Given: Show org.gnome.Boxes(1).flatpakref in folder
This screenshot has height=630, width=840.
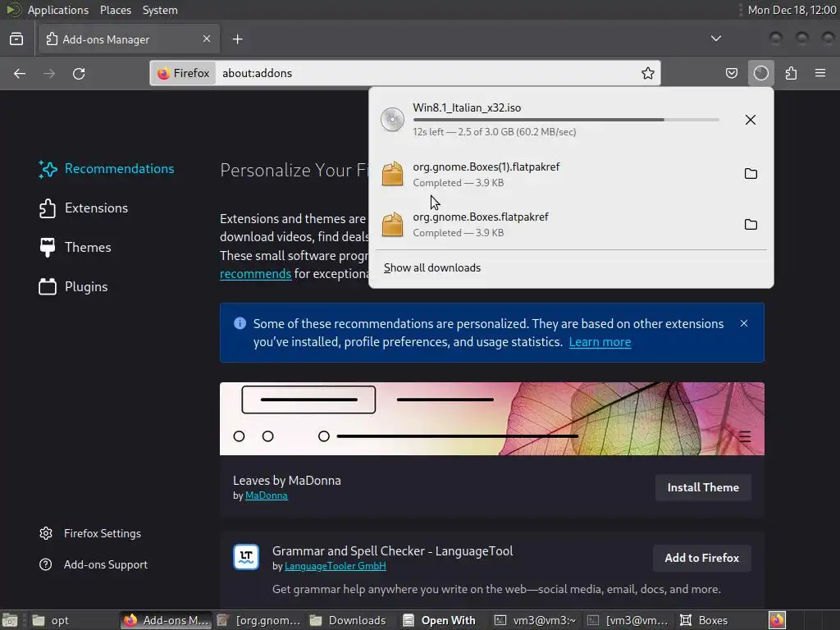Looking at the screenshot, I should coord(751,174).
